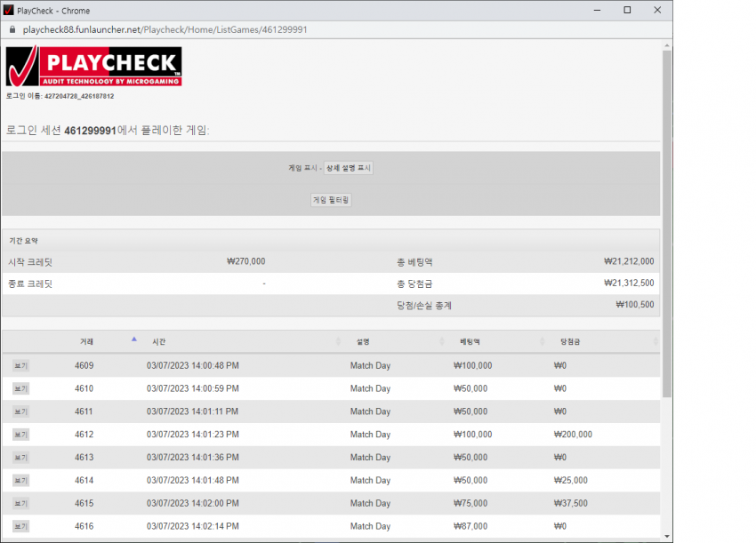This screenshot has width=756, height=543.
Task: Sort by 거래 column header
Action: point(86,341)
